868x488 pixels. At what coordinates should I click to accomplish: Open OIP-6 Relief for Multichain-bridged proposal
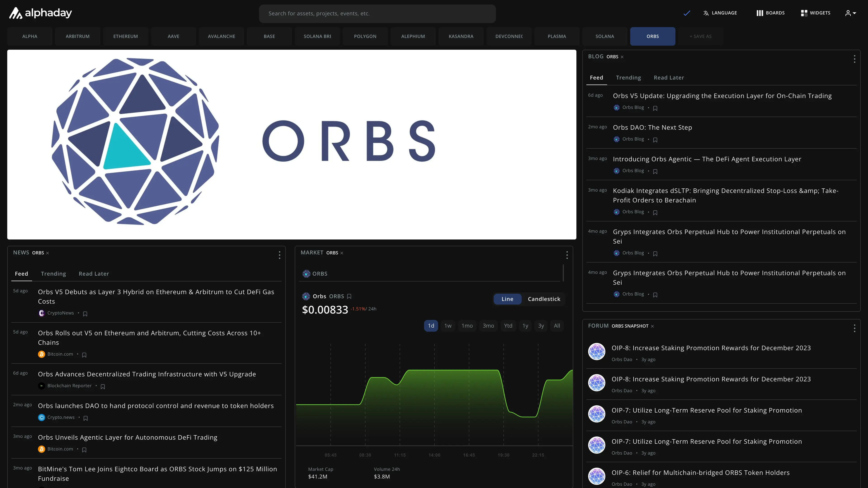point(701,473)
